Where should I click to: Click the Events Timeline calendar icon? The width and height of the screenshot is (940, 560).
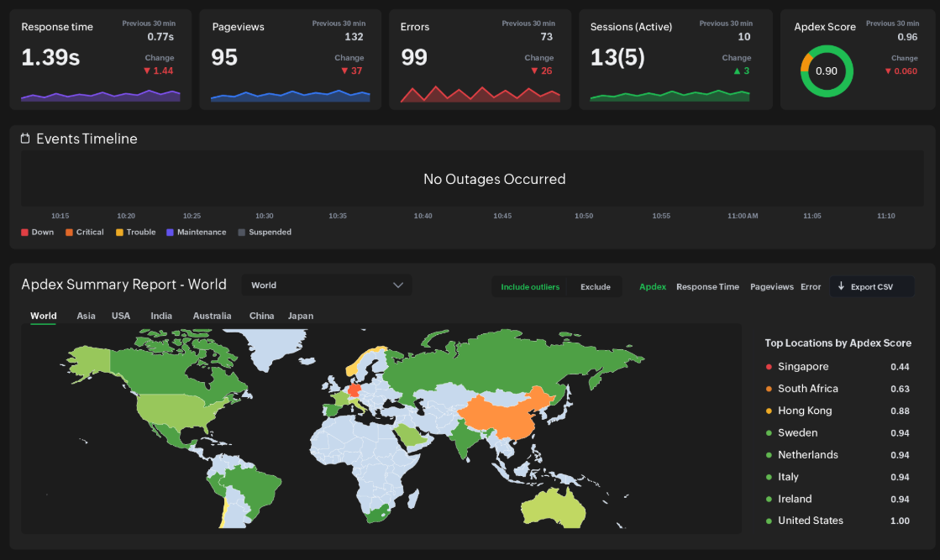pos(25,139)
